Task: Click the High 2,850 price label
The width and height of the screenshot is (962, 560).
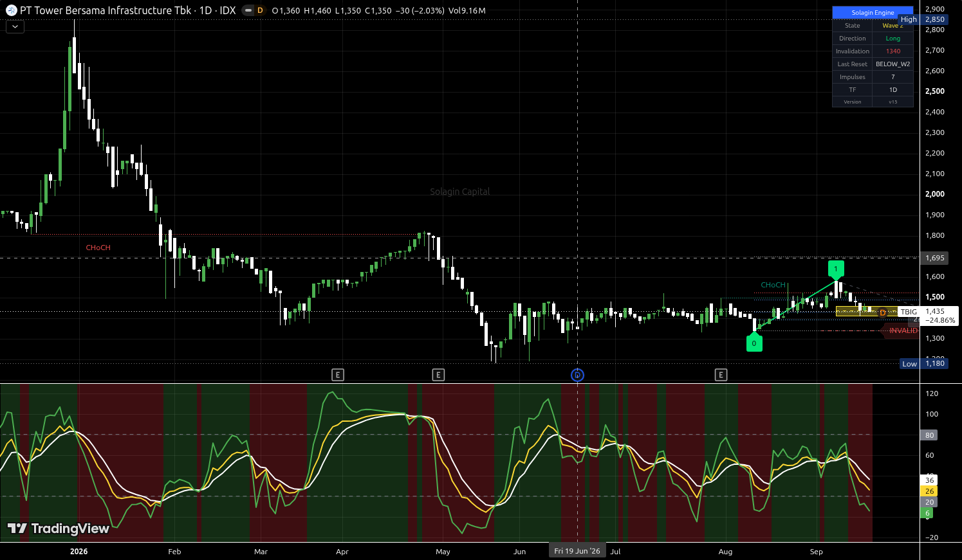Action: [924, 19]
